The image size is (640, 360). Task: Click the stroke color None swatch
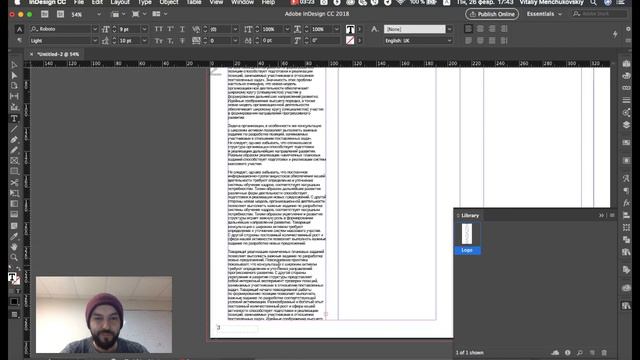coord(350,40)
